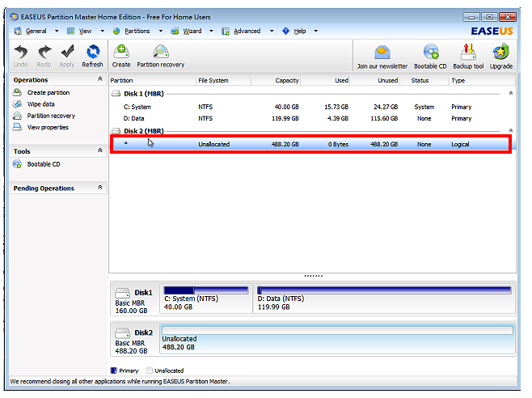
Task: Click Disk2 drive icon in disk map
Action: [x=122, y=332]
